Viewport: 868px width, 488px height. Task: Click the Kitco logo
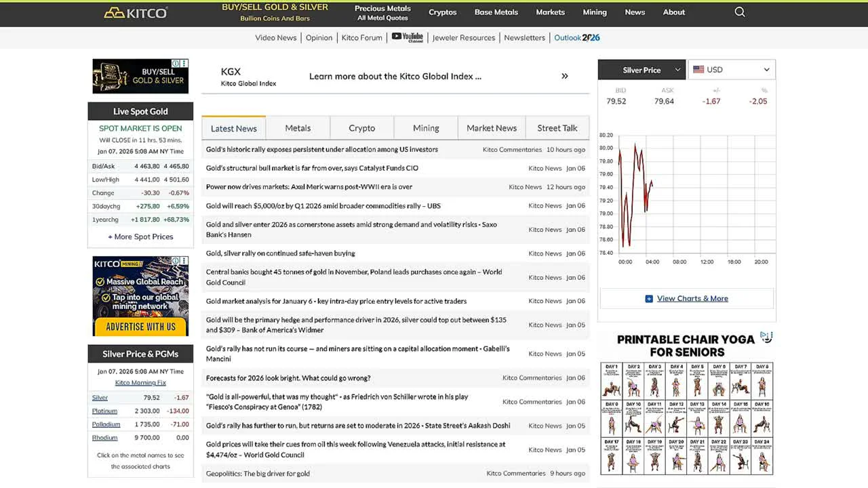coord(136,12)
